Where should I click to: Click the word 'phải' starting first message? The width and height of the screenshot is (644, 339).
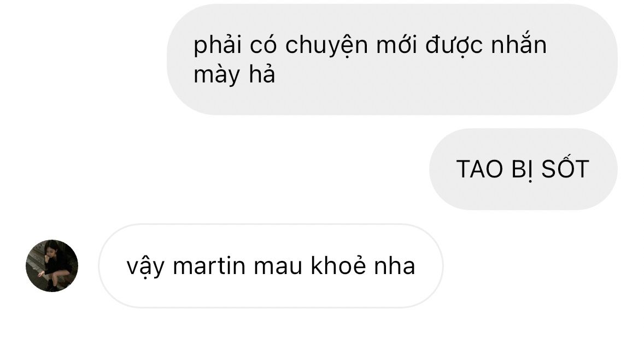coord(218,46)
